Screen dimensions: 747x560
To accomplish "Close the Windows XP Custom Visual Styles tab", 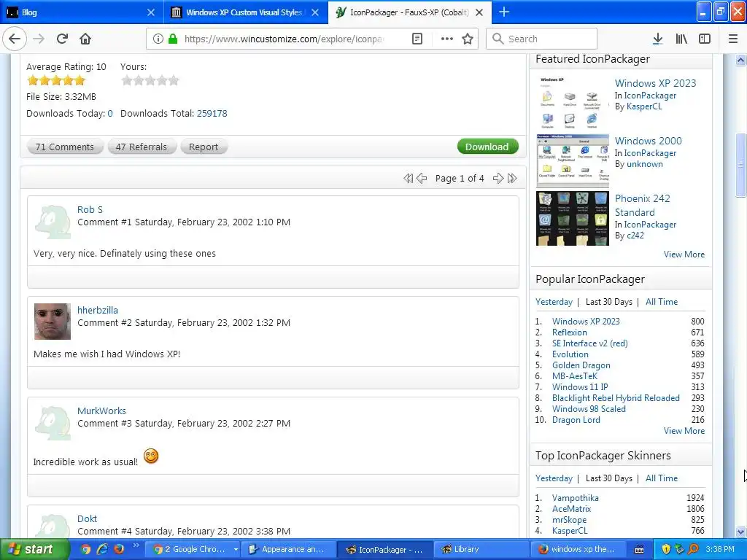I will click(315, 12).
